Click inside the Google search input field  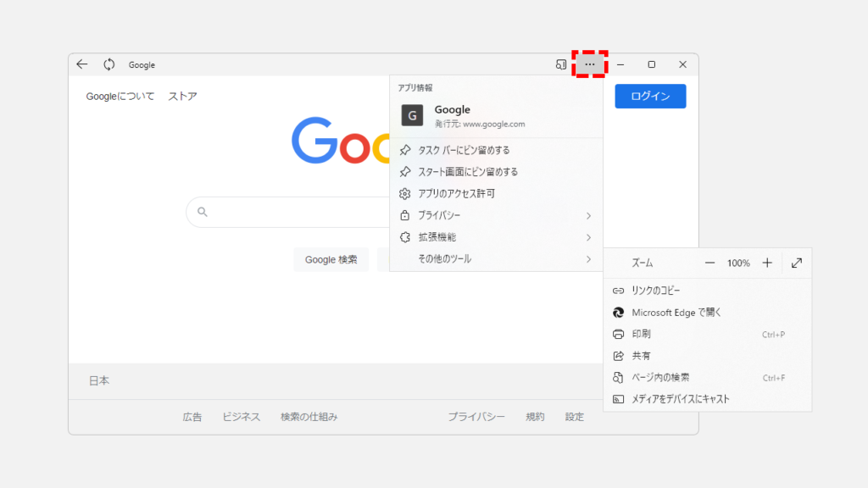click(288, 212)
